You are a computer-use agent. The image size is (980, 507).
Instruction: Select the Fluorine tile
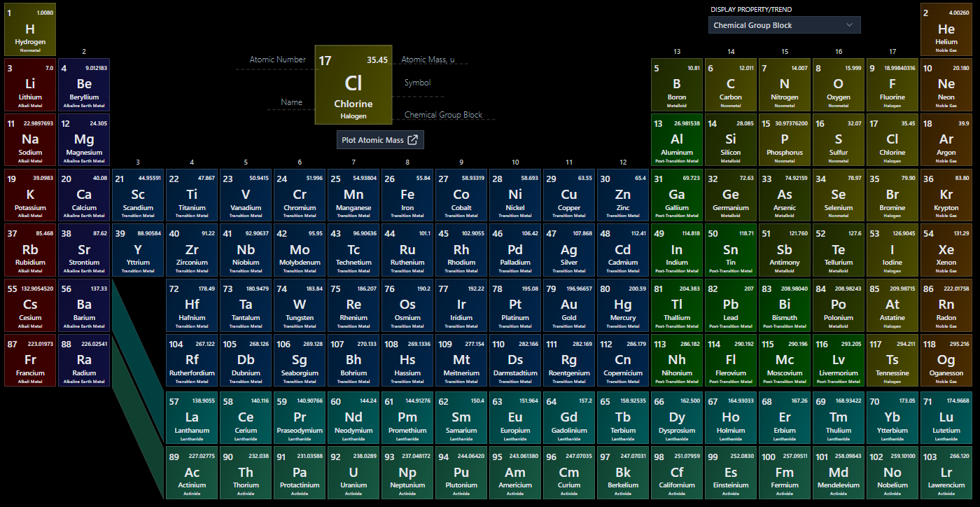[x=892, y=85]
